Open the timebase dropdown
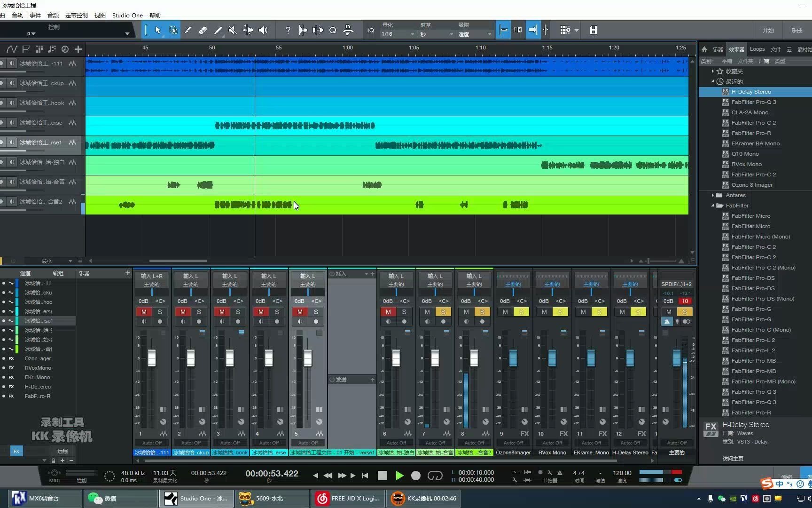 pyautogui.click(x=437, y=34)
